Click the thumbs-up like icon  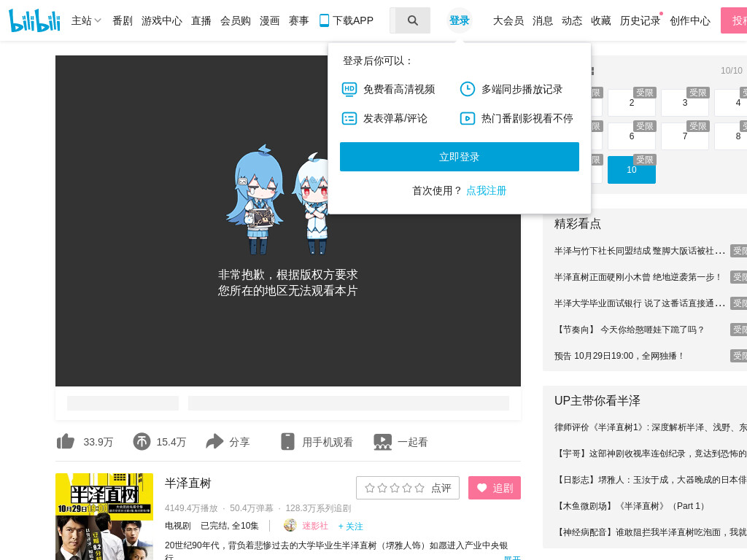(x=66, y=441)
